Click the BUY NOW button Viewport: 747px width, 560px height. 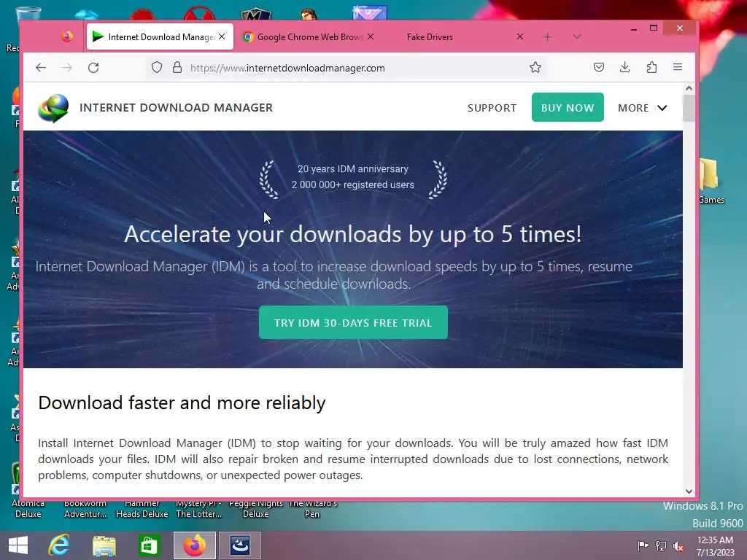click(x=568, y=107)
